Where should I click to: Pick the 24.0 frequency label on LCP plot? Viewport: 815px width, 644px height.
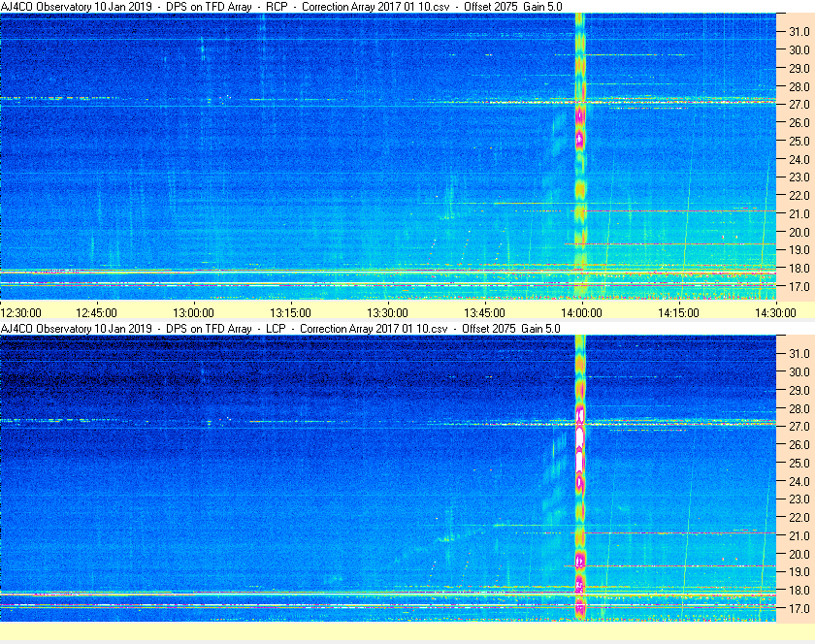pyautogui.click(x=799, y=481)
